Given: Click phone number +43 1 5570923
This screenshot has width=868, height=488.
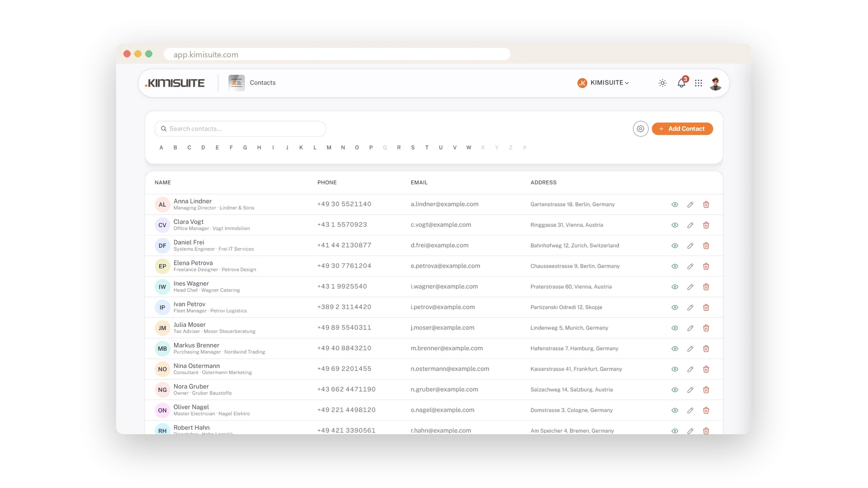Looking at the screenshot, I should click(342, 225).
